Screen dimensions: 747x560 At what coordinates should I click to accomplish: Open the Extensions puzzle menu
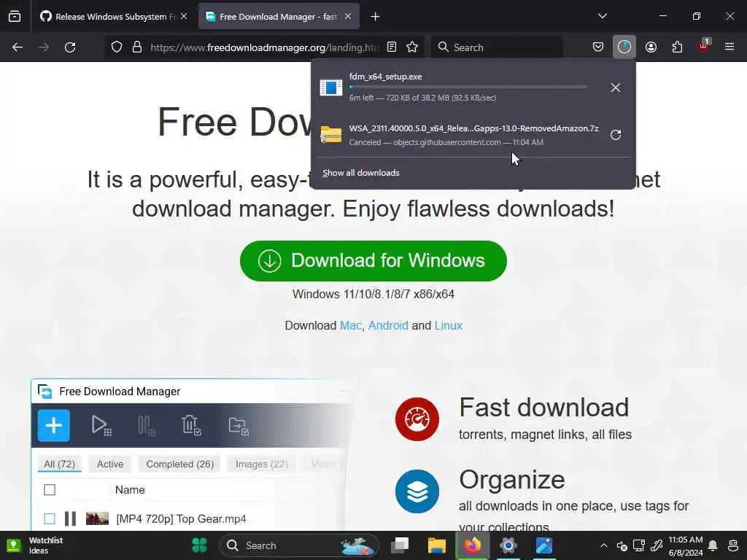677,47
